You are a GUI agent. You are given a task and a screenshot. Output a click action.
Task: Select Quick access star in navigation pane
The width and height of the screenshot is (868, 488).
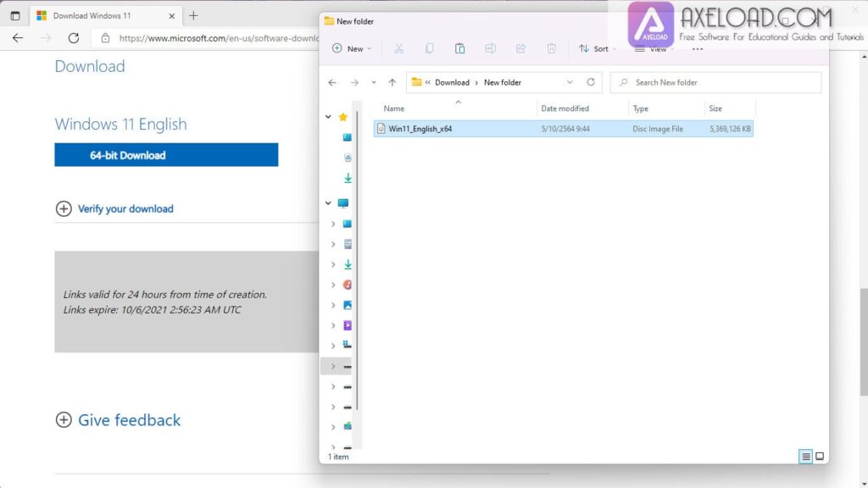(x=343, y=117)
